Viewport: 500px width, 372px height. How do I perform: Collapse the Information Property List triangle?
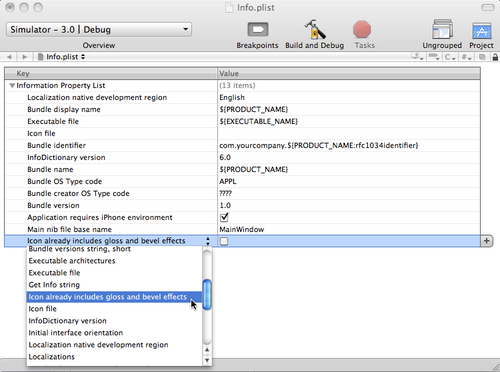click(12, 86)
